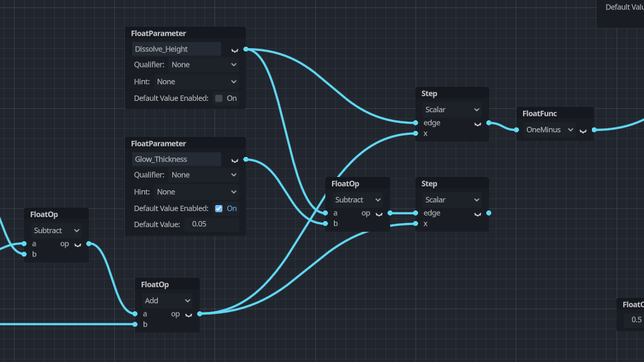Open Qualifier dropdown on Dissolve_Height node
This screenshot has height=362, width=644.
click(204, 65)
